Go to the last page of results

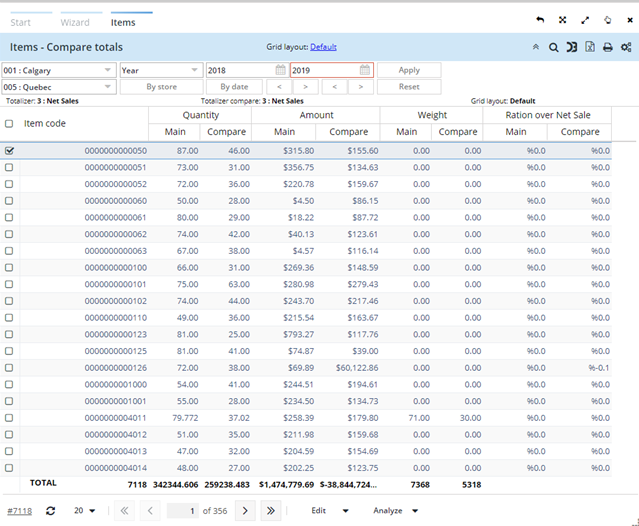271,510
